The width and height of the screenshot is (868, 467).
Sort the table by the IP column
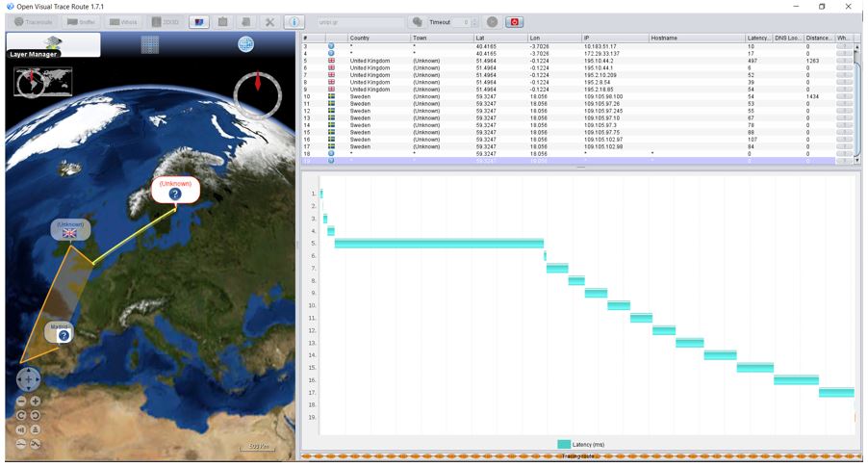(x=615, y=38)
